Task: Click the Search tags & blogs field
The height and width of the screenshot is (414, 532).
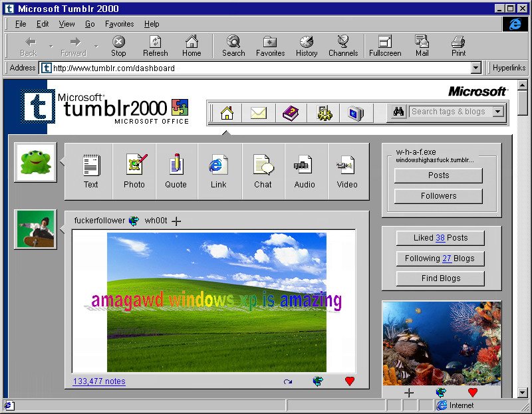Action: click(x=451, y=112)
